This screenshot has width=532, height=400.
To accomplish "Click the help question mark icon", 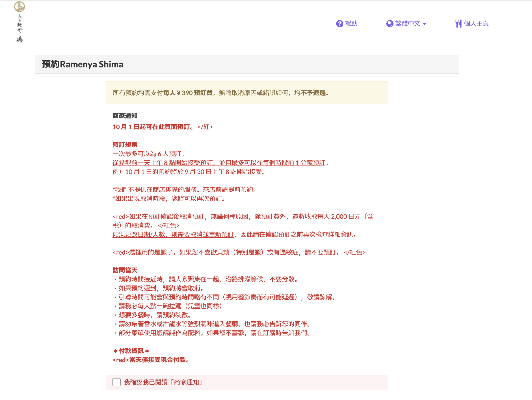I will click(x=339, y=24).
